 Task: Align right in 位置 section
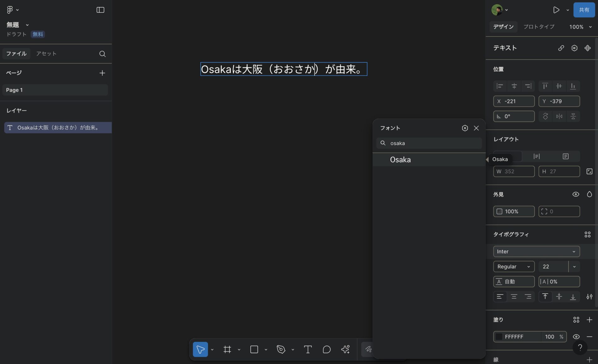(x=528, y=86)
